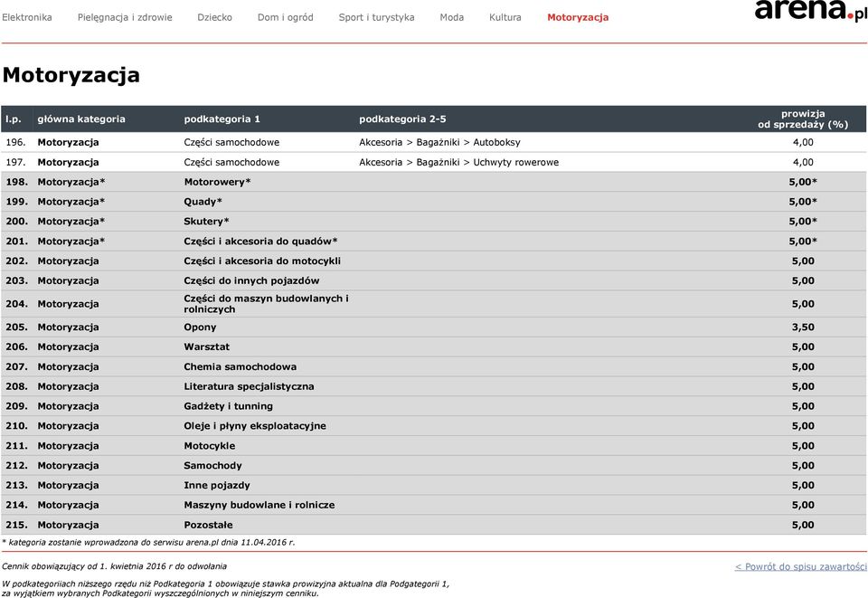Viewport: 868px width, 598px height.
Task: Switch to the Moda tab
Action: [x=452, y=17]
